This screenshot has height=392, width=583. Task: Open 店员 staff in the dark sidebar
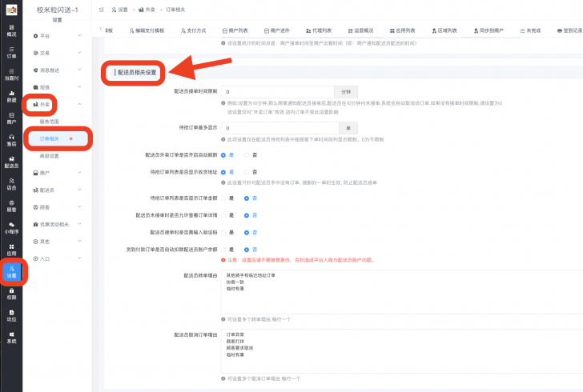(x=11, y=184)
